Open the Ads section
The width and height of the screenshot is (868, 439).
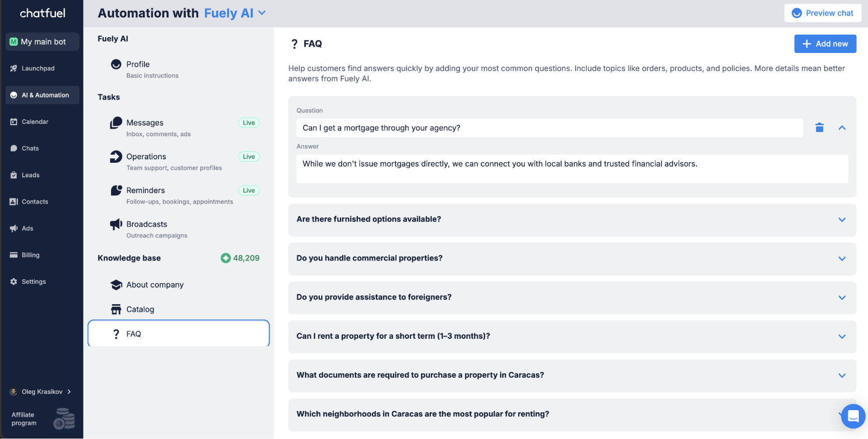[x=27, y=228]
